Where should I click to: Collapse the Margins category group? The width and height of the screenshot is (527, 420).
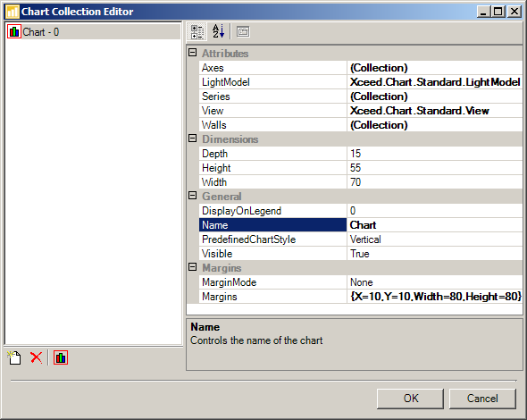click(x=193, y=267)
